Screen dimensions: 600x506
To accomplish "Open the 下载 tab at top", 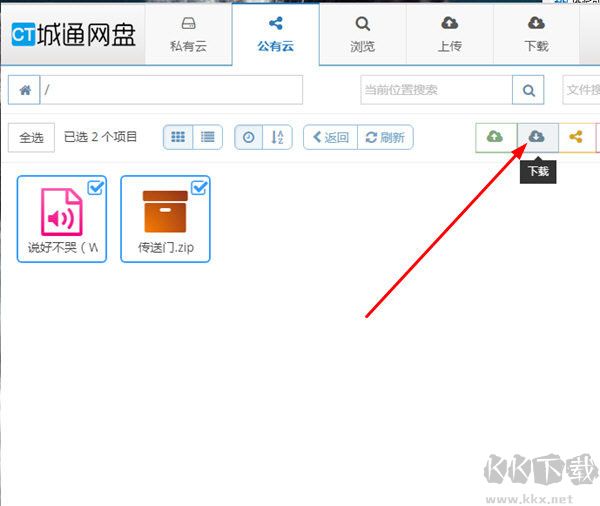I will coord(536,34).
